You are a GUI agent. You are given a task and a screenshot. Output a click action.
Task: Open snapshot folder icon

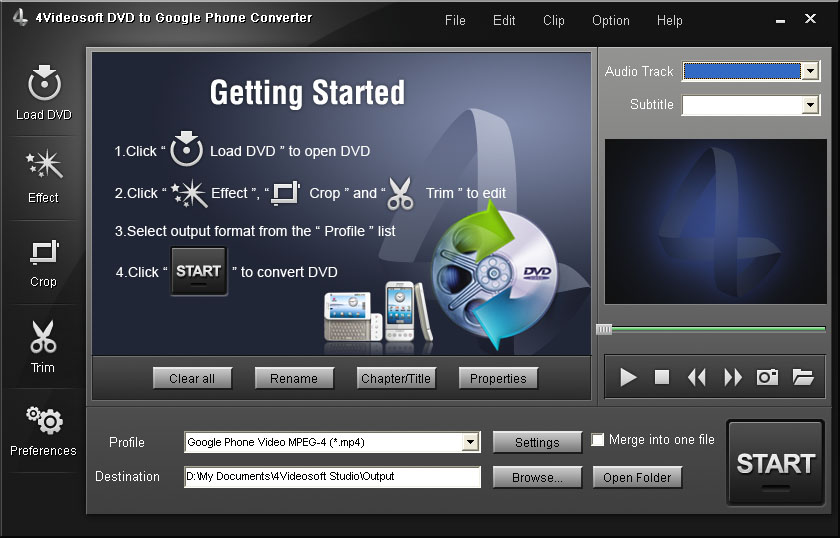(803, 377)
